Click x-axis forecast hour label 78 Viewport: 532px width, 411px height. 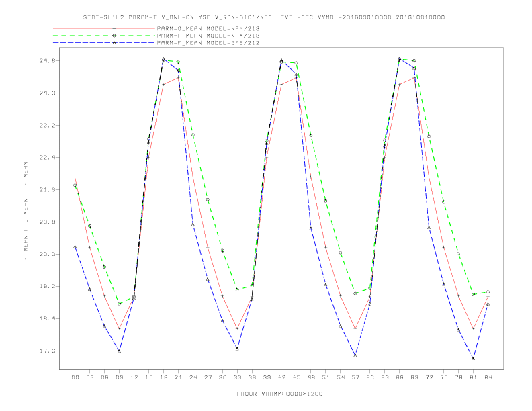point(459,377)
